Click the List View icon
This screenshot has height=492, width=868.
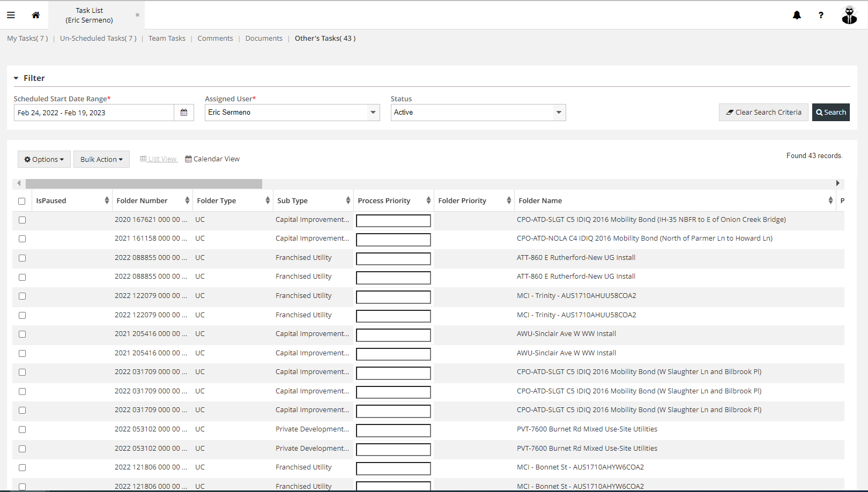(159, 159)
